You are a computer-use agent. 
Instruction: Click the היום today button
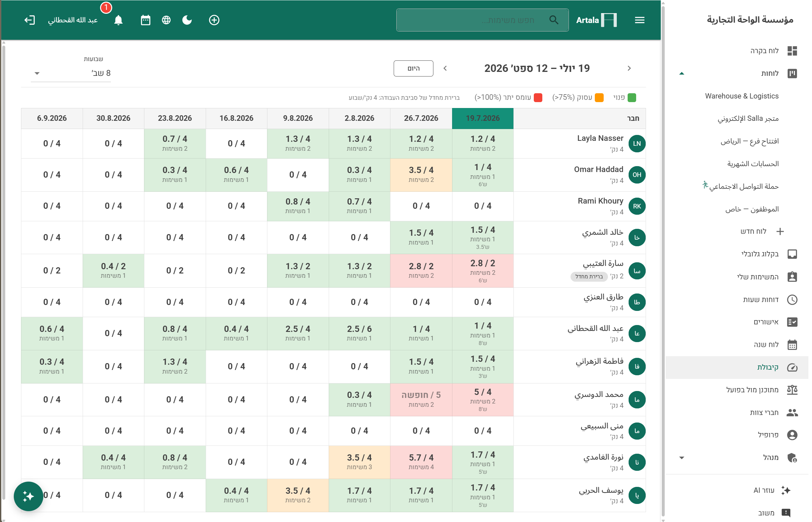click(x=413, y=68)
